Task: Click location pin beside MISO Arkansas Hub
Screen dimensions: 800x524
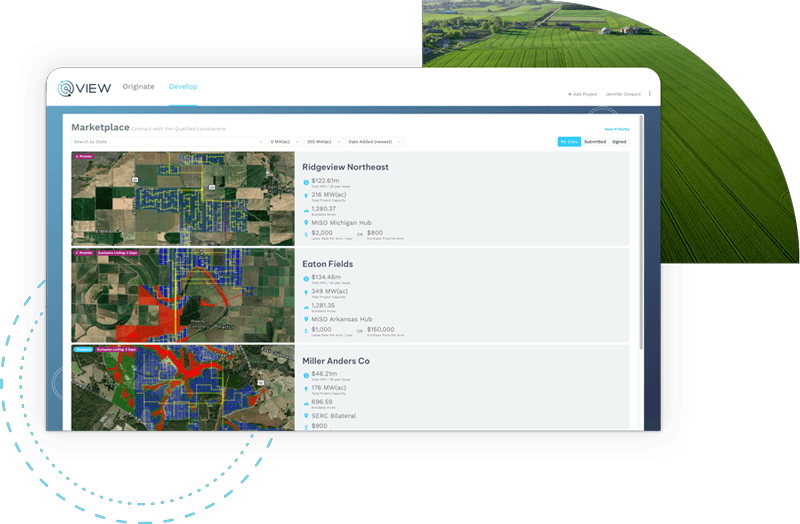Action: tap(306, 319)
